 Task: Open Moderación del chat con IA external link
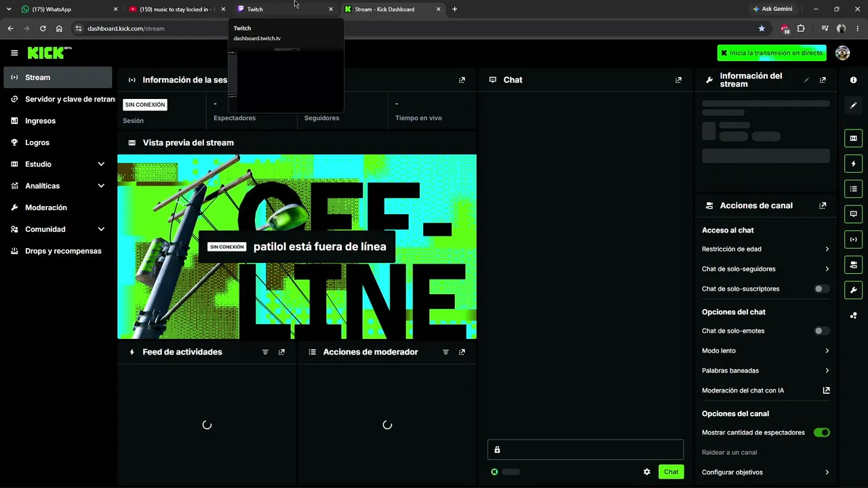click(826, 390)
